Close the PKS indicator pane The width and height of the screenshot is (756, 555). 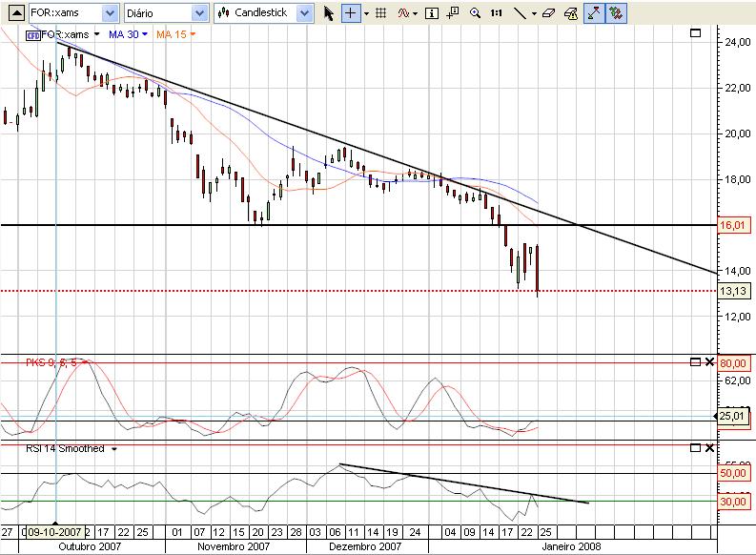[709, 361]
